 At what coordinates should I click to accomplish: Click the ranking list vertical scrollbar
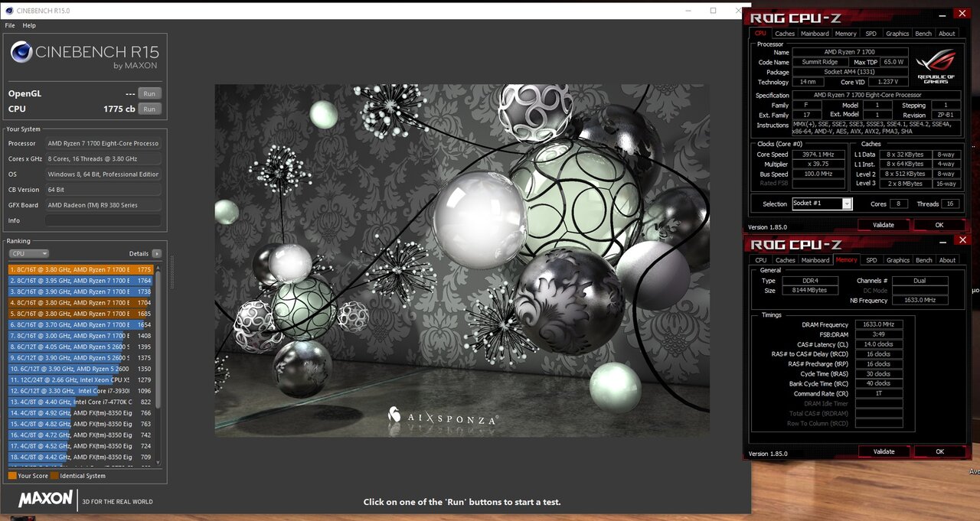coord(158,364)
